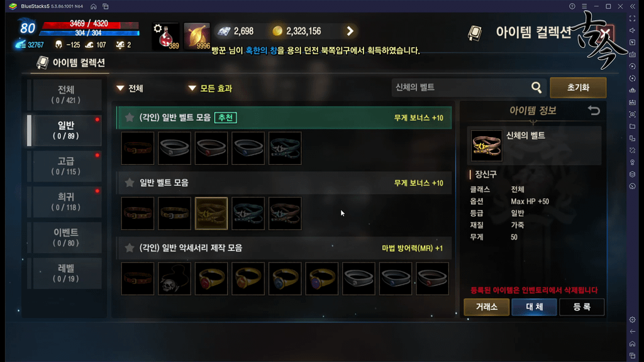Toggle favorite star for (각인) 일반 악세서리 제작 모음
The width and height of the screenshot is (644, 362).
click(x=130, y=248)
